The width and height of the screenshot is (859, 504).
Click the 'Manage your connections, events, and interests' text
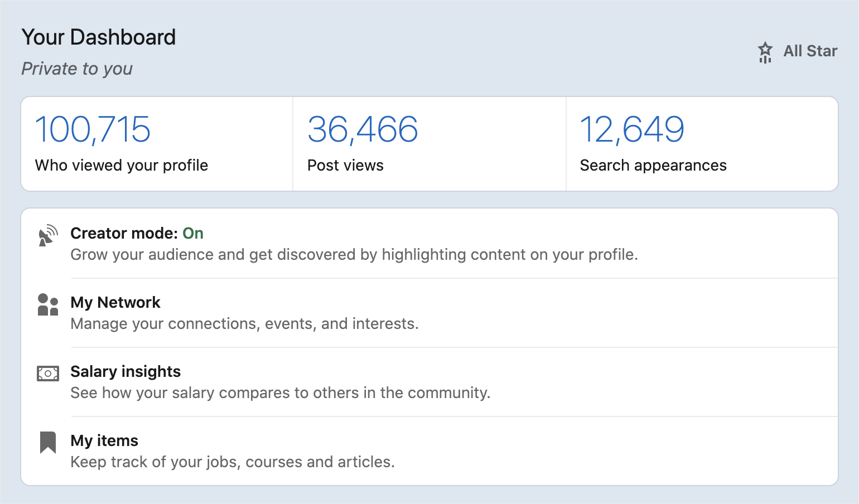[x=244, y=324]
